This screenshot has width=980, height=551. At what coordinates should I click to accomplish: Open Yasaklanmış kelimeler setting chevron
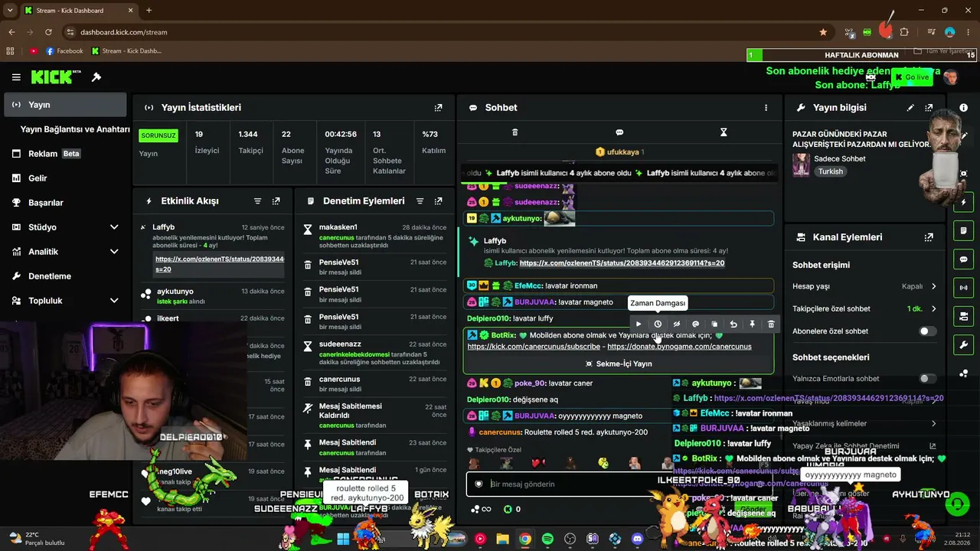[x=933, y=424]
